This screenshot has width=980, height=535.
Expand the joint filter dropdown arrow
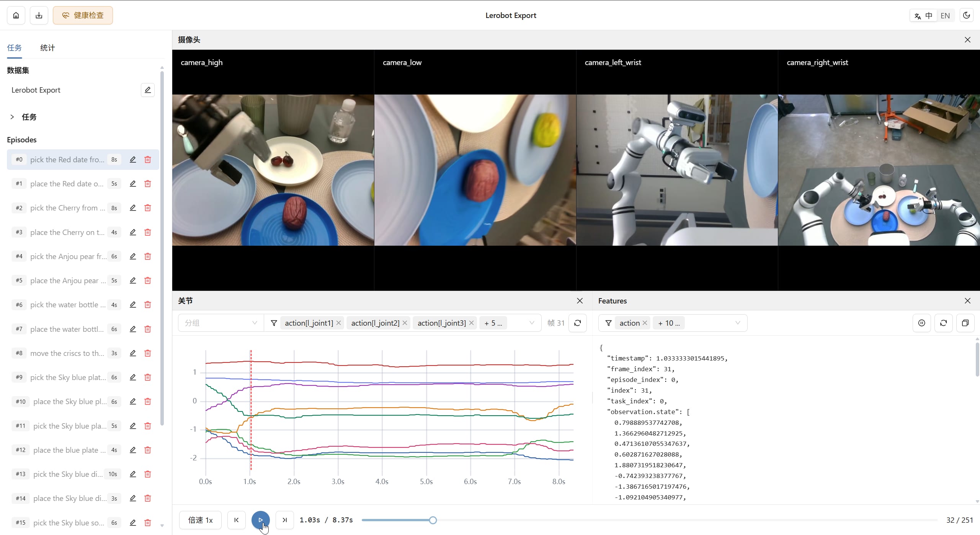pos(531,323)
